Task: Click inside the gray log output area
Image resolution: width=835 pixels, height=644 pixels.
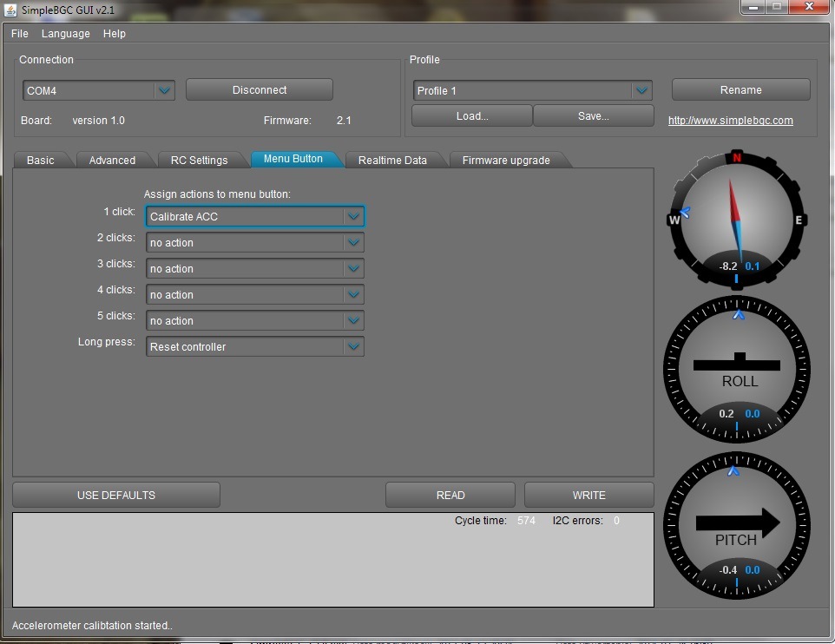Action: pyautogui.click(x=260, y=564)
